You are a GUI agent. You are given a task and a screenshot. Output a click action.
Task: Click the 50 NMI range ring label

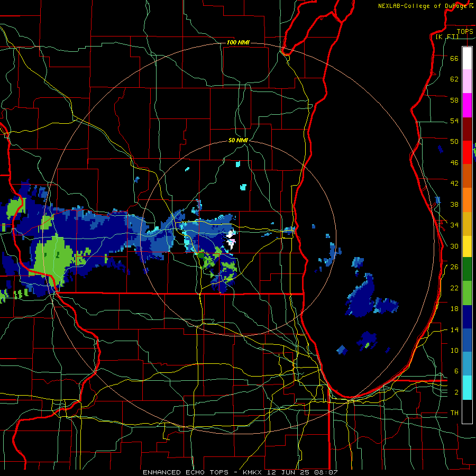tap(239, 140)
